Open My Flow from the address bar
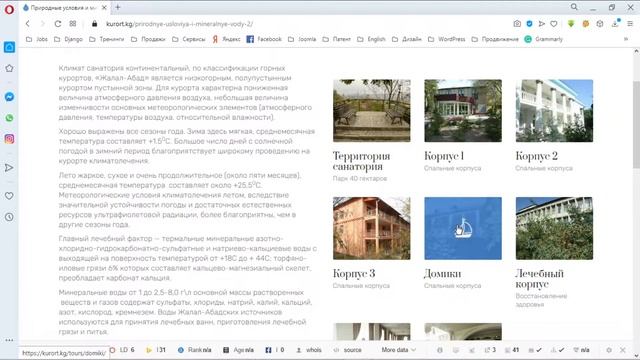This screenshot has height=360, width=640. (x=542, y=24)
